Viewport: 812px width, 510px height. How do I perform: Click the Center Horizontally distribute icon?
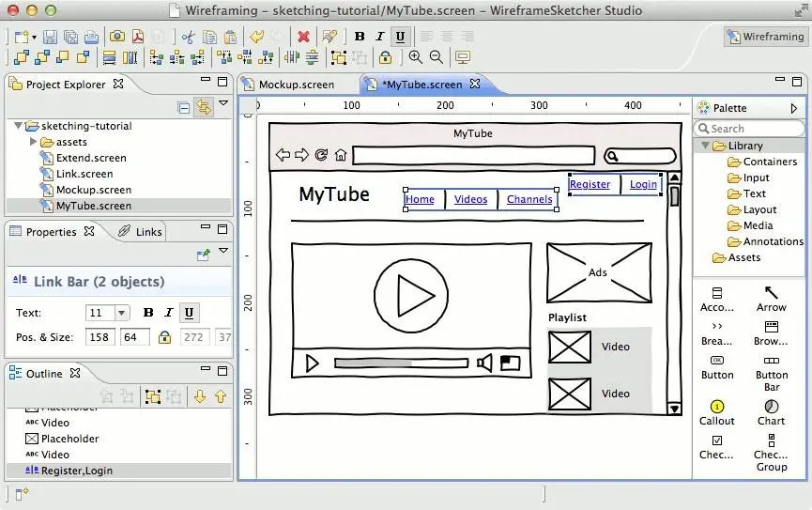(292, 57)
